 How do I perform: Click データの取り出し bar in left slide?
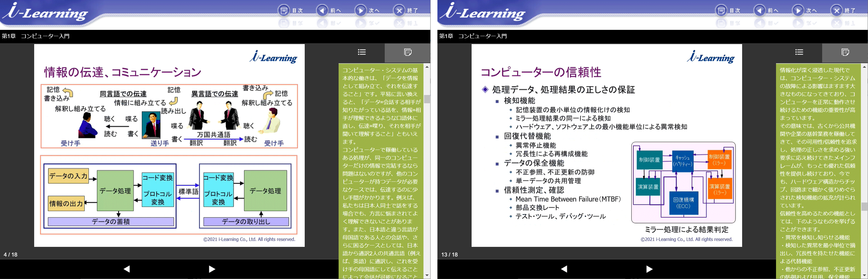click(x=246, y=222)
